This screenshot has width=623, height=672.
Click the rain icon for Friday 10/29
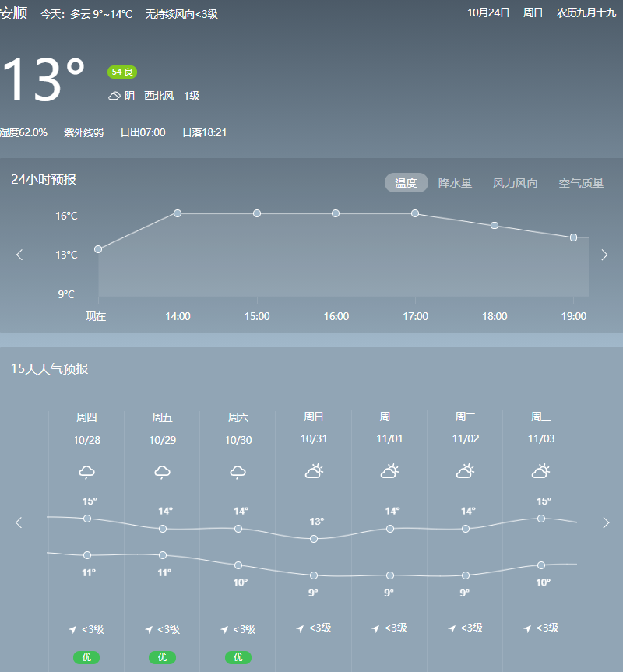163,473
